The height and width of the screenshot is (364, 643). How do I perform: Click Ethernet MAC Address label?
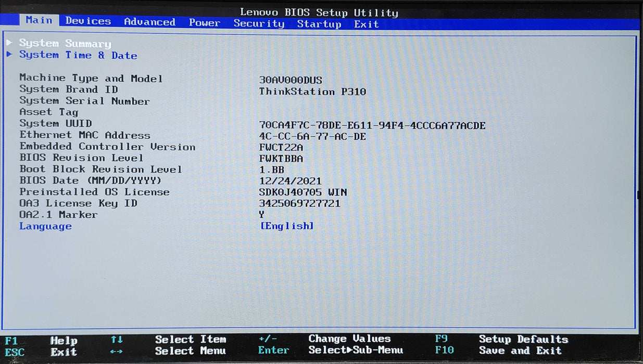[85, 135]
